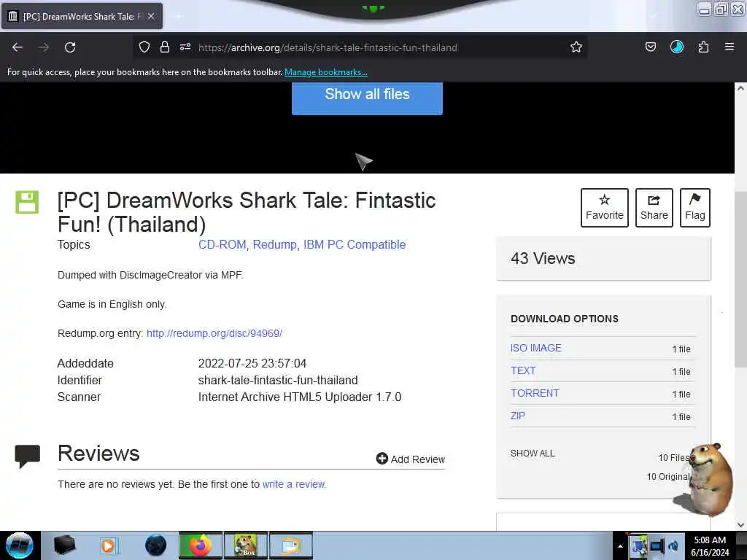Click the Show all files button
Viewport: 747px width, 560px height.
(x=367, y=98)
